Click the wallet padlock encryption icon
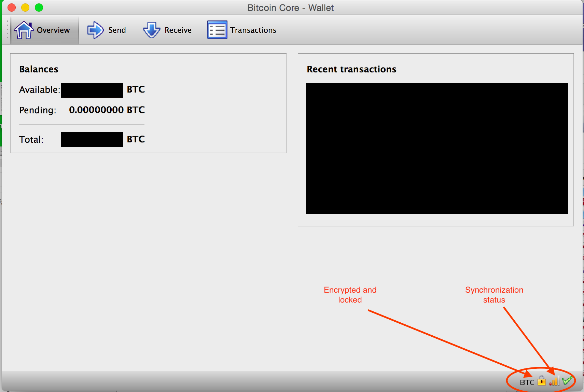Screen dimensions: 584x392 pyautogui.click(x=542, y=381)
